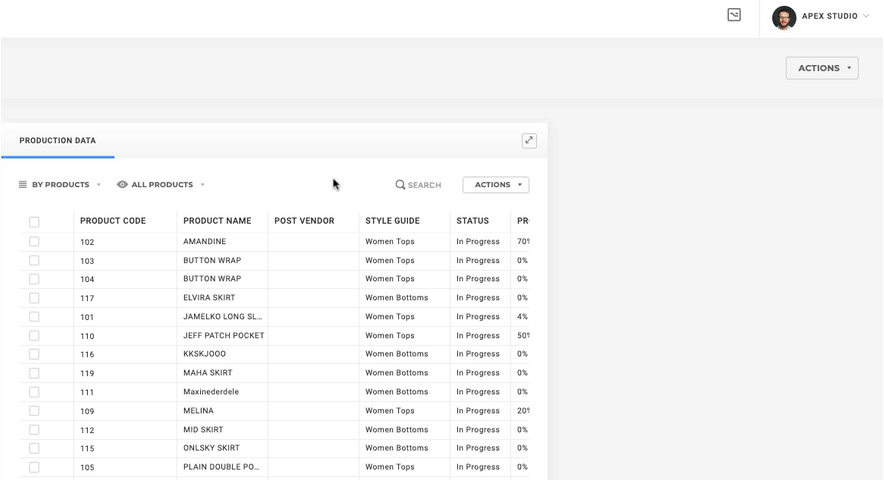Image resolution: width=884 pixels, height=480 pixels.
Task: Select the checkbox for product 110
Action: click(x=34, y=336)
